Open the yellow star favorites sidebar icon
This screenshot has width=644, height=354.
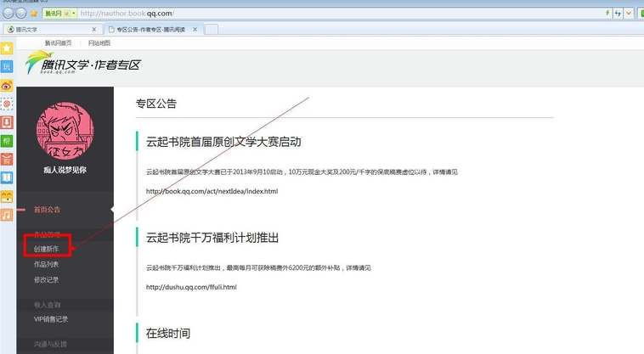coord(7,48)
